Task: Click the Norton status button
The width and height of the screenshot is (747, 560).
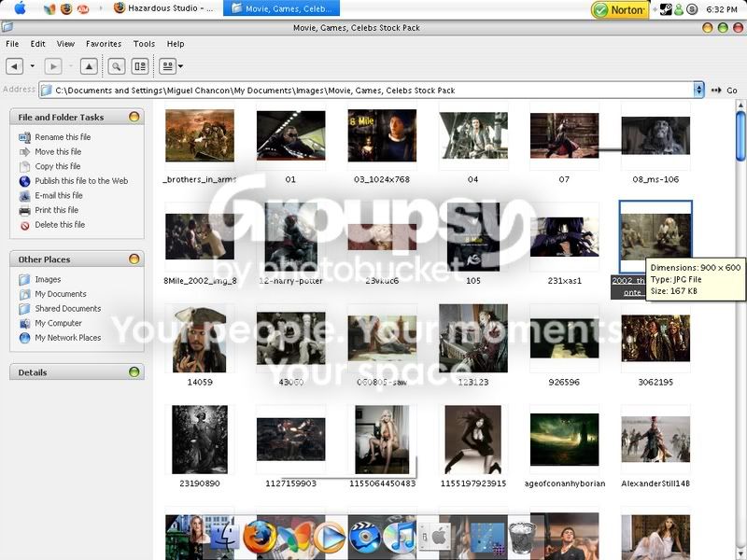Action: click(x=620, y=9)
